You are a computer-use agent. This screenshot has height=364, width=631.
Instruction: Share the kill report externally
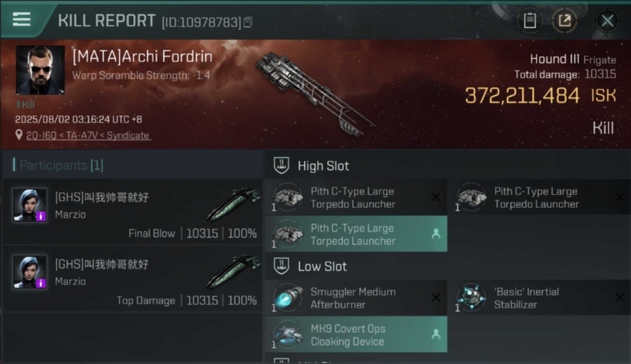click(x=565, y=20)
